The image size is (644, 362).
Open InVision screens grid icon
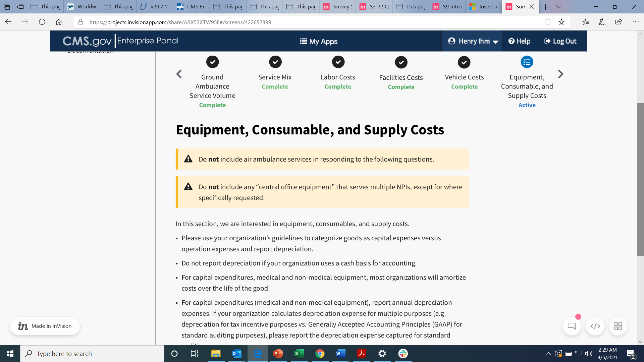coord(618,326)
